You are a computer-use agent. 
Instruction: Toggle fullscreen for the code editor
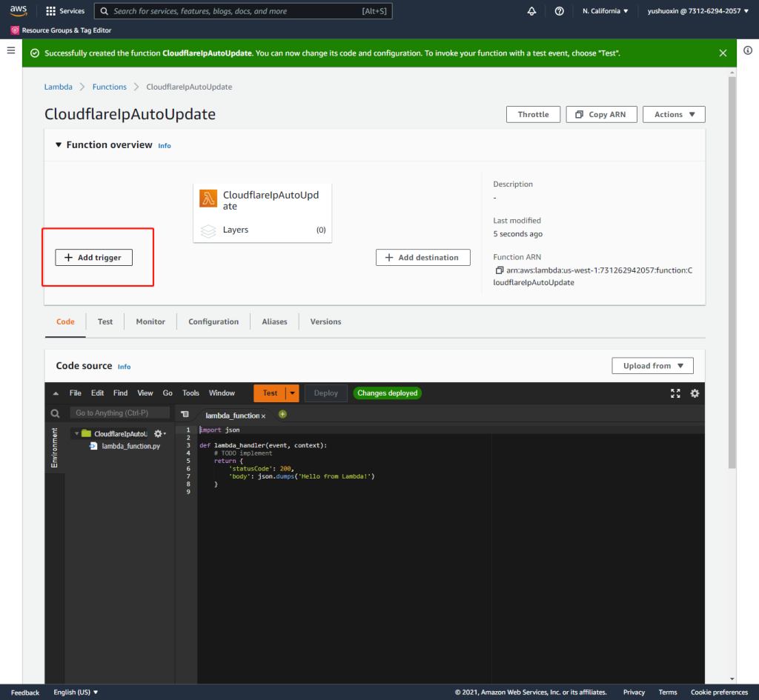point(675,393)
